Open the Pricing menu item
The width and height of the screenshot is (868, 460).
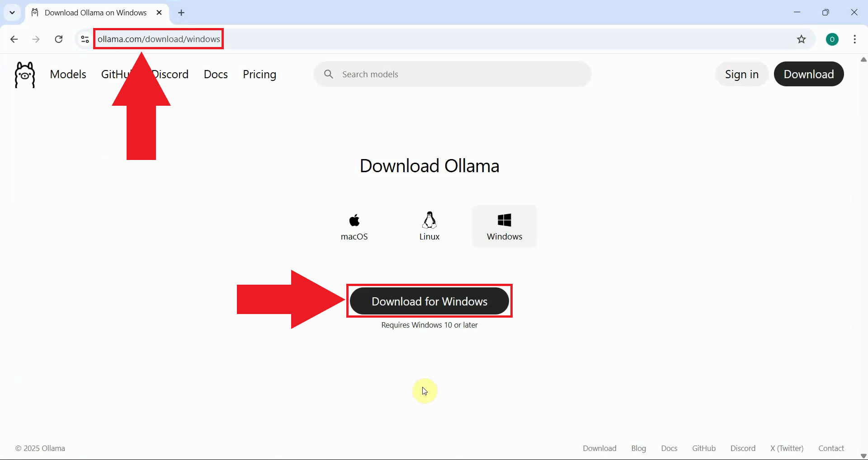(259, 74)
